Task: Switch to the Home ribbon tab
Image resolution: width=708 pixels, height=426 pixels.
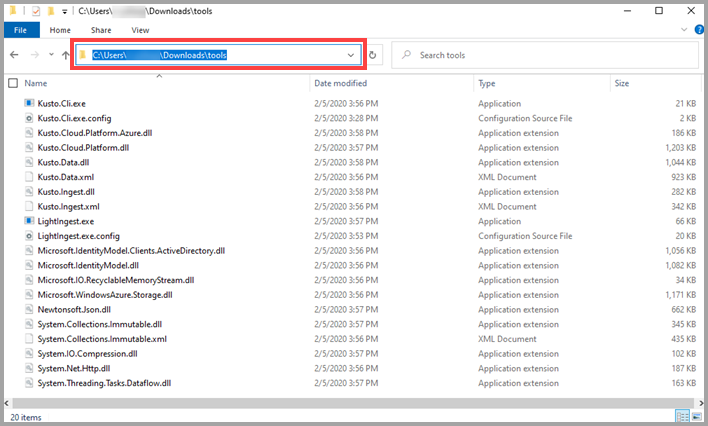Action: (60, 30)
